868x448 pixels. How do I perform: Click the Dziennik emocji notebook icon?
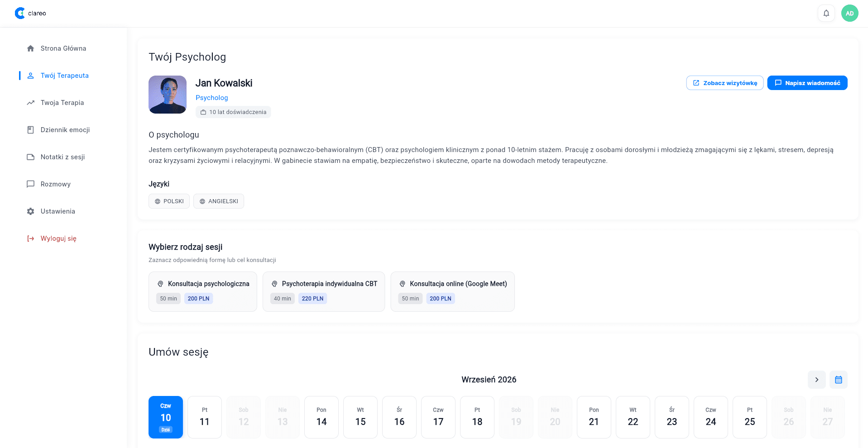(30, 130)
